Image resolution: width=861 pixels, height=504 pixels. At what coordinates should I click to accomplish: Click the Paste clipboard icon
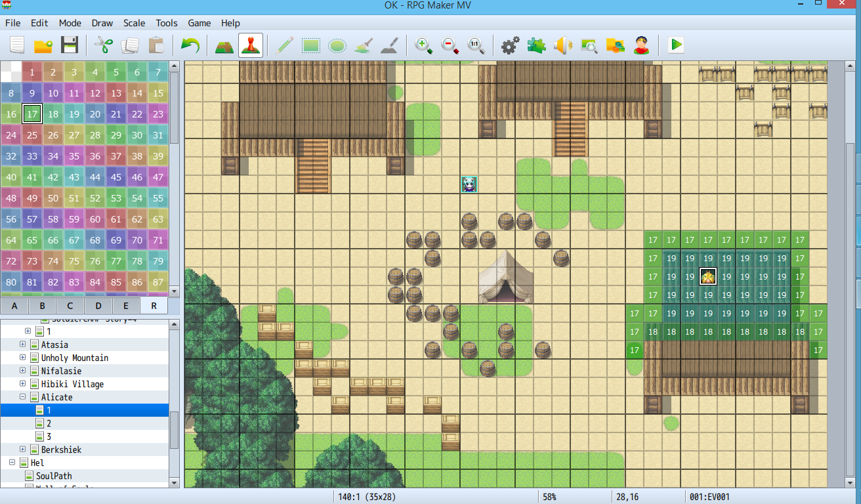coord(156,45)
